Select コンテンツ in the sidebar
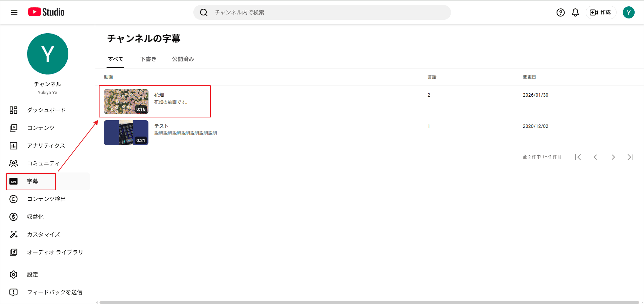The image size is (644, 304). pos(41,128)
